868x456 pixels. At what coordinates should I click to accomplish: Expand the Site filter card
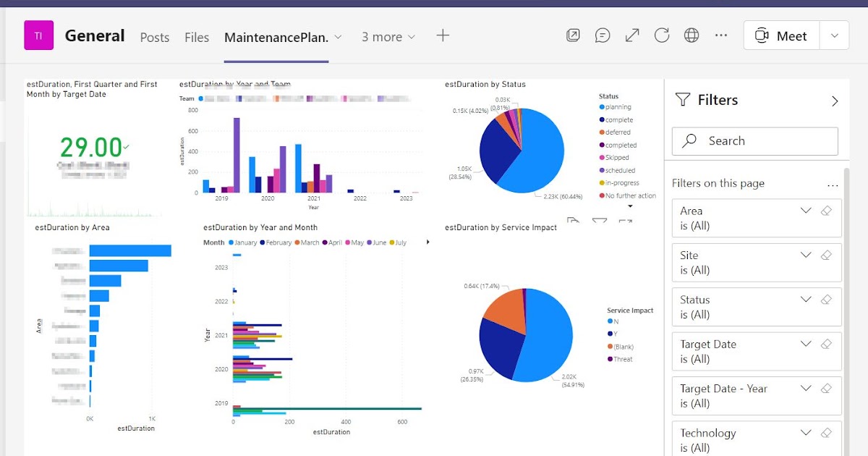click(806, 254)
